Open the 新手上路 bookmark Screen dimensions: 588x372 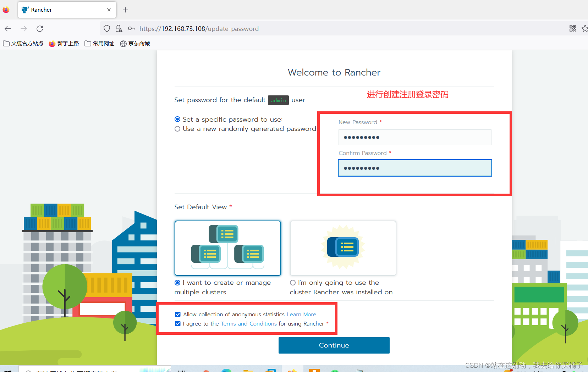click(x=64, y=44)
